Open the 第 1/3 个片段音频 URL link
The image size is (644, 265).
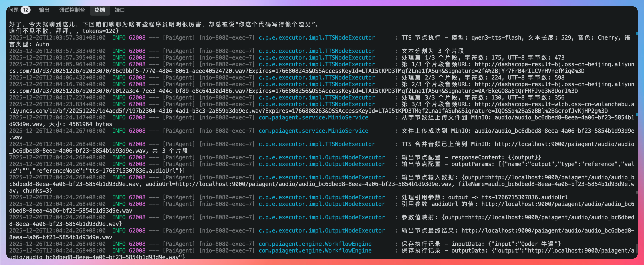pos(554,64)
